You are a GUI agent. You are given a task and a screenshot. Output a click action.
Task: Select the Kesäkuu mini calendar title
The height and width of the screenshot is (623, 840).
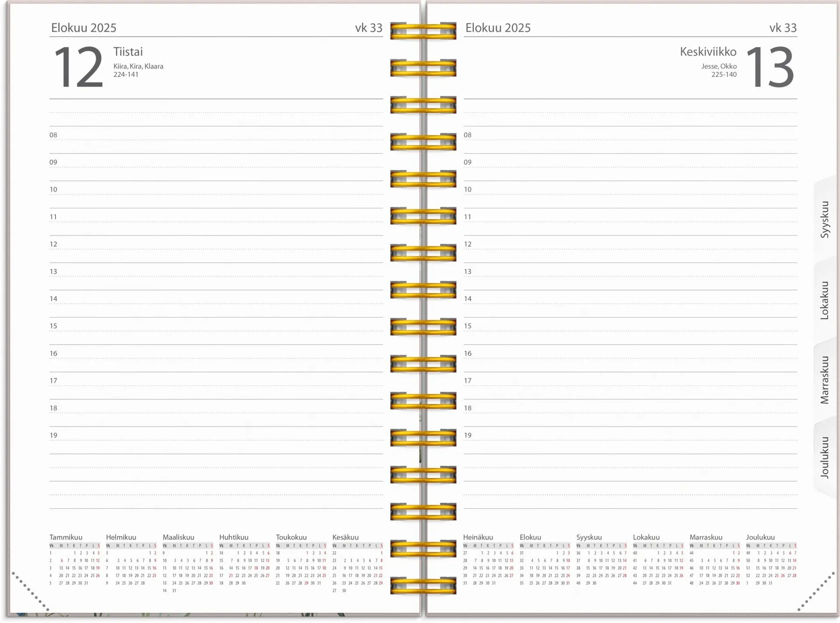point(345,537)
